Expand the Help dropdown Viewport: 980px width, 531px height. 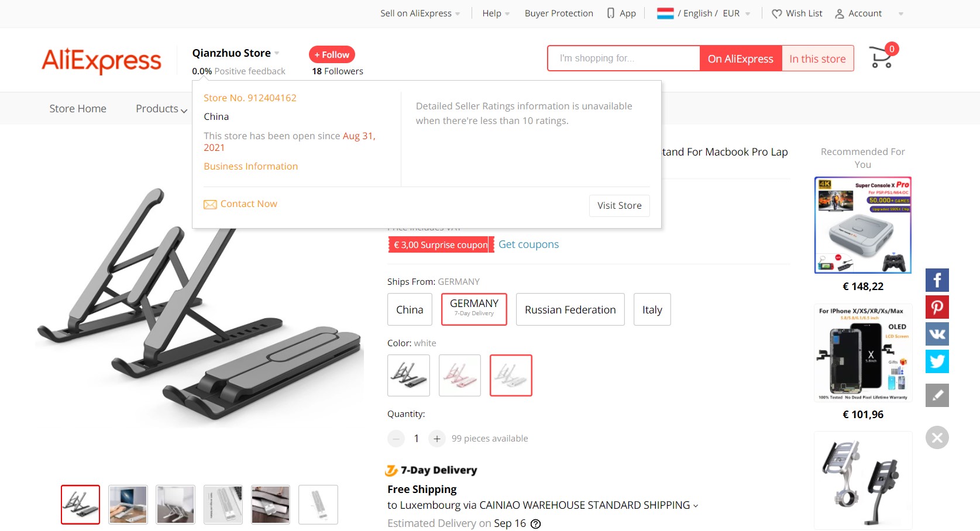coord(494,13)
